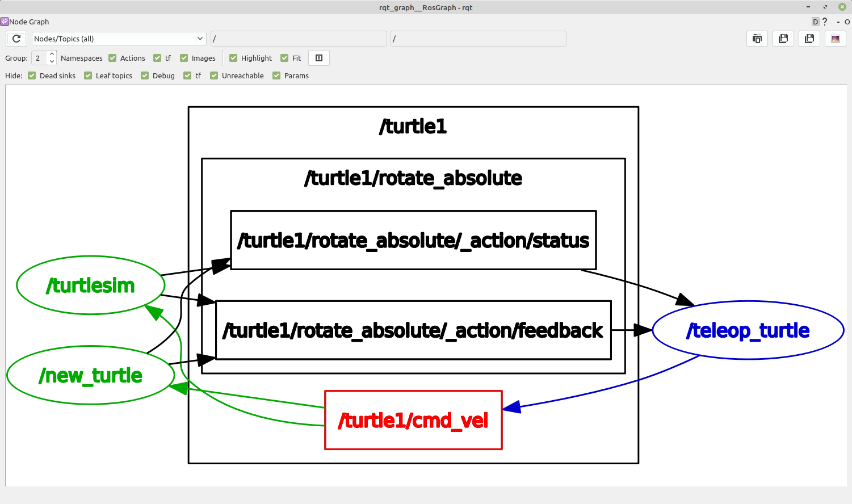Select the /turtlesim node
The height and width of the screenshot is (504, 852).
coord(91,285)
